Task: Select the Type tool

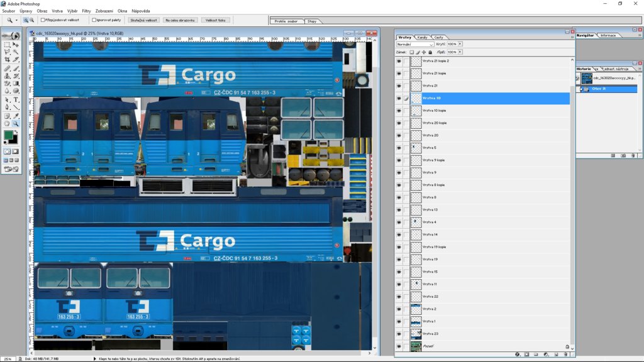Action: pos(16,100)
